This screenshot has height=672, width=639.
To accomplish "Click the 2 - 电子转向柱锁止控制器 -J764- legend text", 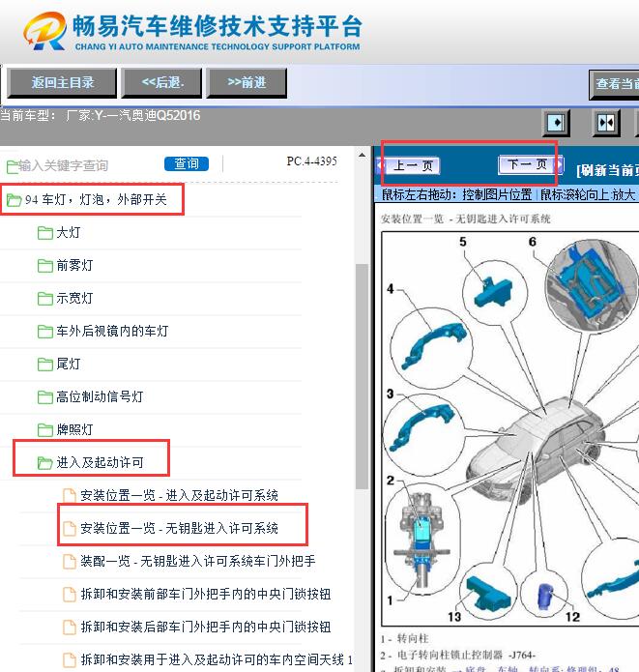I will (457, 656).
